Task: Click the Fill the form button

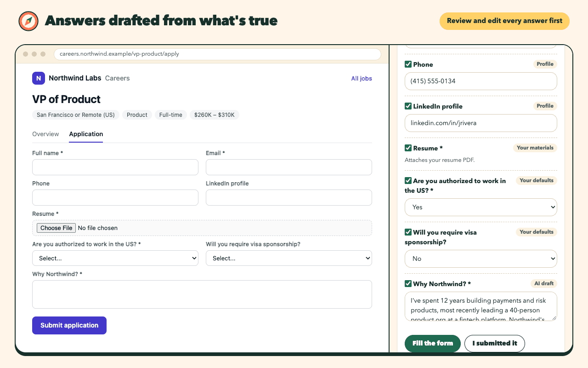Action: point(433,343)
